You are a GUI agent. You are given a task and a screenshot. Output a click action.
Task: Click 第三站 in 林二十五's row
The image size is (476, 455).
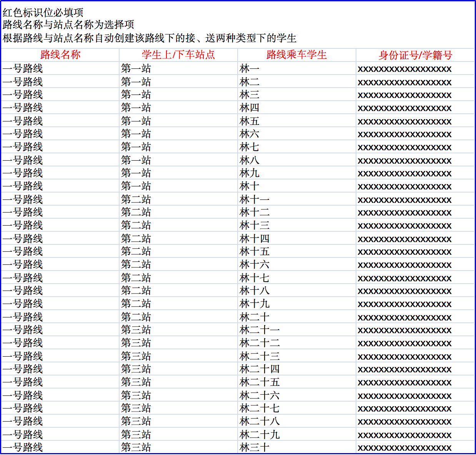tap(178, 382)
